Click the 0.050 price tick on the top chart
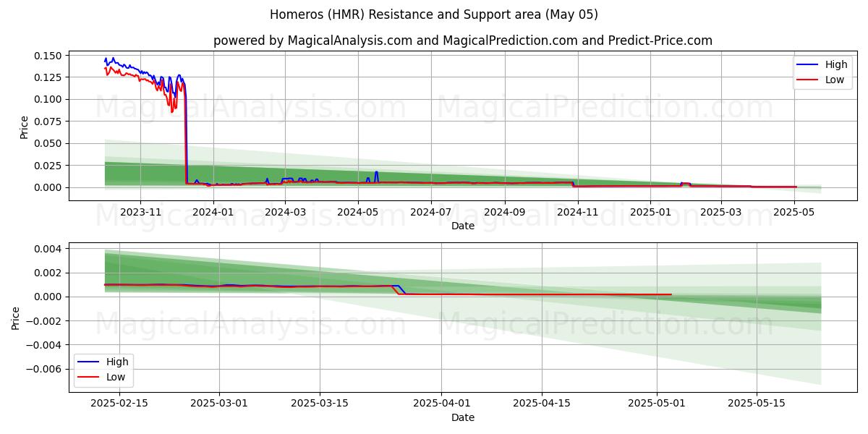The height and width of the screenshot is (434, 868). pos(48,143)
